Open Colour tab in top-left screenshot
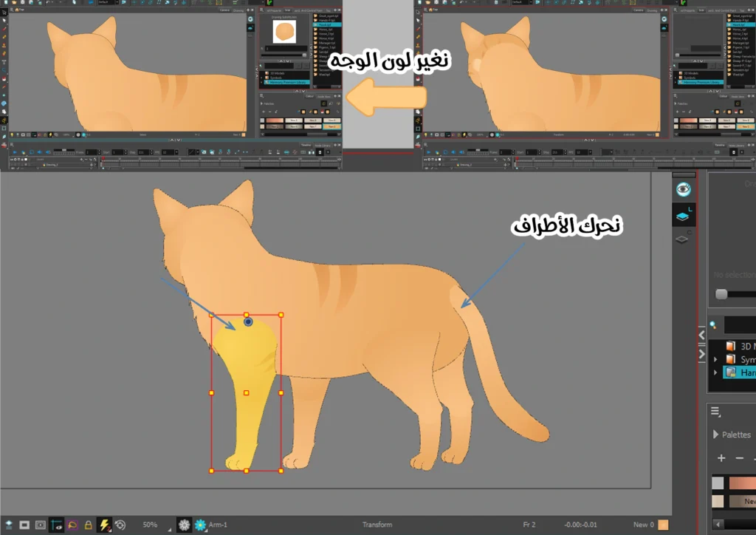The image size is (756, 535). [x=309, y=96]
